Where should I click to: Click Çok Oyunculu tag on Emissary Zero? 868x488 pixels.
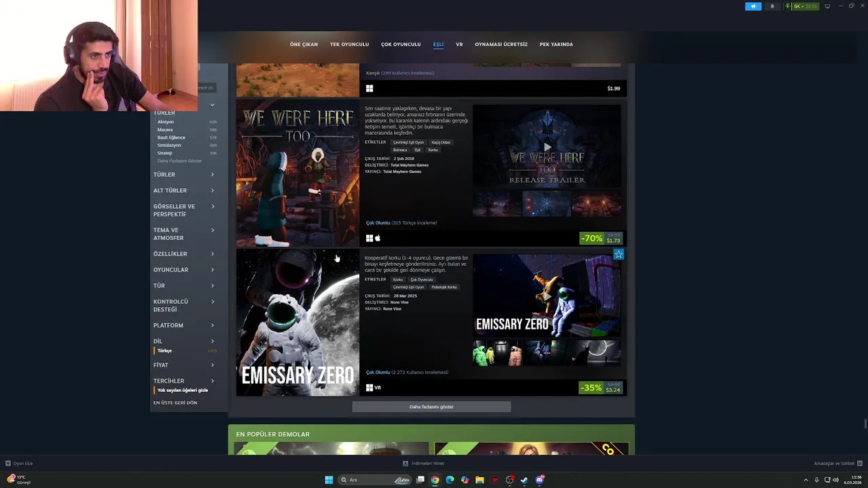pos(422,279)
